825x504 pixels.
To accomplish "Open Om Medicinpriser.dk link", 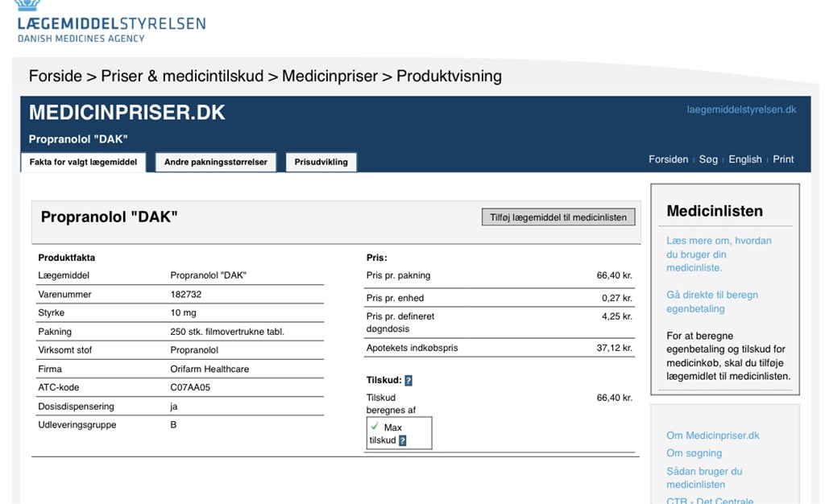I will click(x=712, y=435).
